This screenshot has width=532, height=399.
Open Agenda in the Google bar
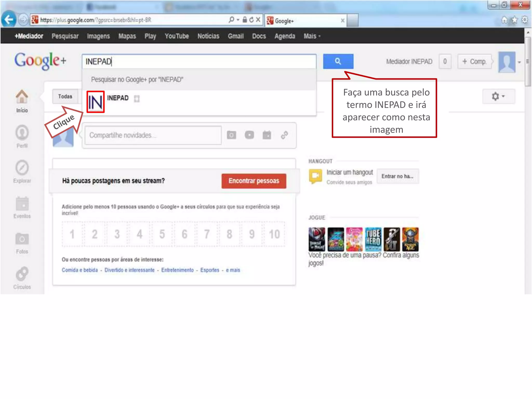click(285, 36)
